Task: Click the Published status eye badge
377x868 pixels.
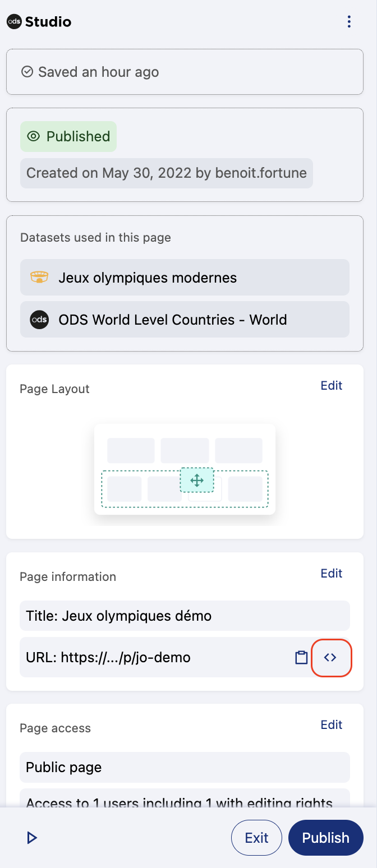Action: click(68, 136)
